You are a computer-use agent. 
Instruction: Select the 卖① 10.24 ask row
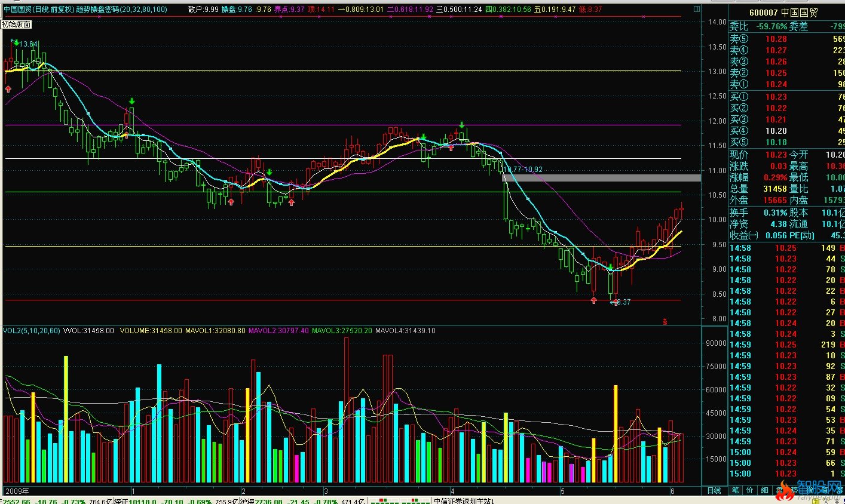pyautogui.click(x=787, y=84)
